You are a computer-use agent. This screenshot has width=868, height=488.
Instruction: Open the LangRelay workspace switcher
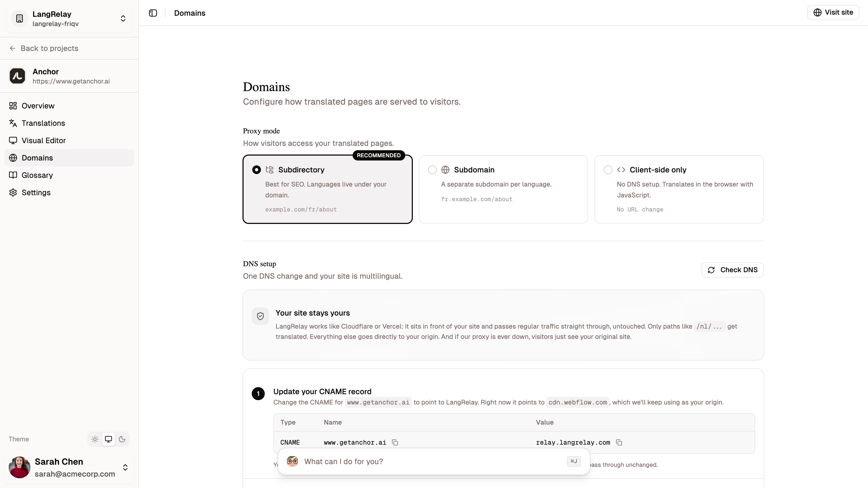[x=123, y=18]
